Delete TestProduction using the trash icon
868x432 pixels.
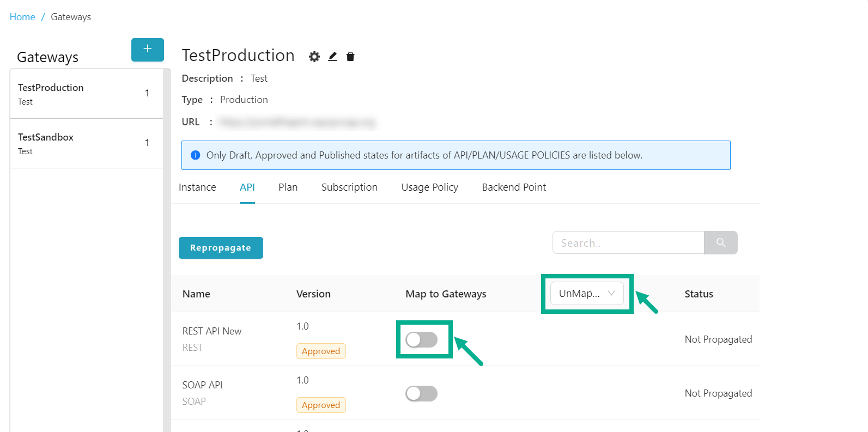[350, 57]
